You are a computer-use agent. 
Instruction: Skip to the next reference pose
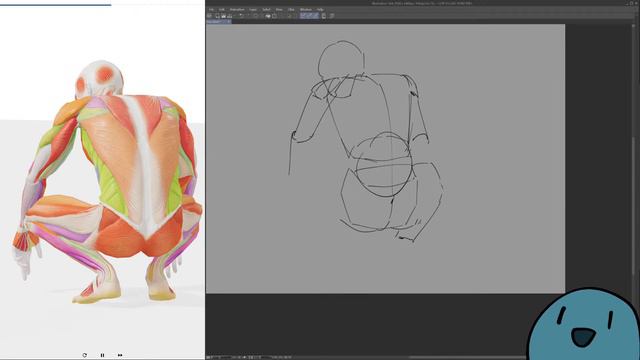coord(120,355)
